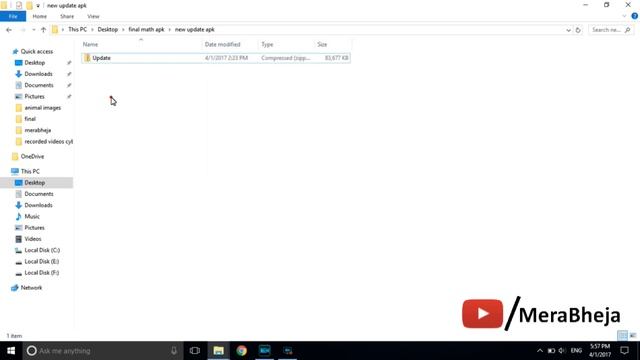
Task: Select Pictures under This PC
Action: (x=34, y=228)
